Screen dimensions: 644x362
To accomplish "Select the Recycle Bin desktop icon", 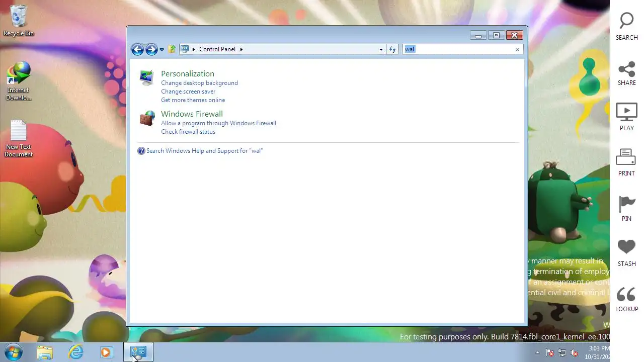I will tap(19, 21).
